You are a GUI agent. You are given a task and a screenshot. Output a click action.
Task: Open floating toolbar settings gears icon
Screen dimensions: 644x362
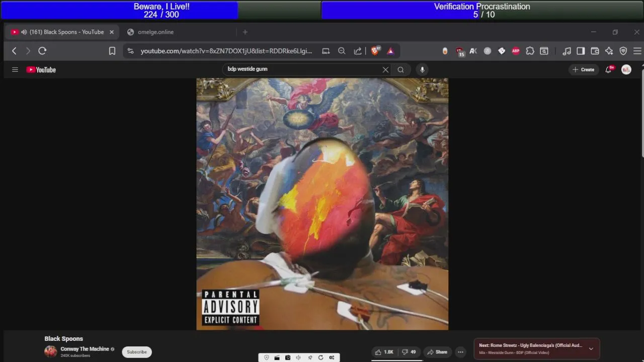[x=332, y=357]
